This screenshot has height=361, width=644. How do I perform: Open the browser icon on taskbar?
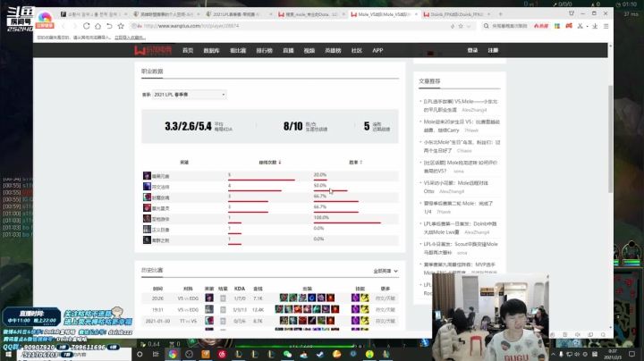(x=173, y=354)
